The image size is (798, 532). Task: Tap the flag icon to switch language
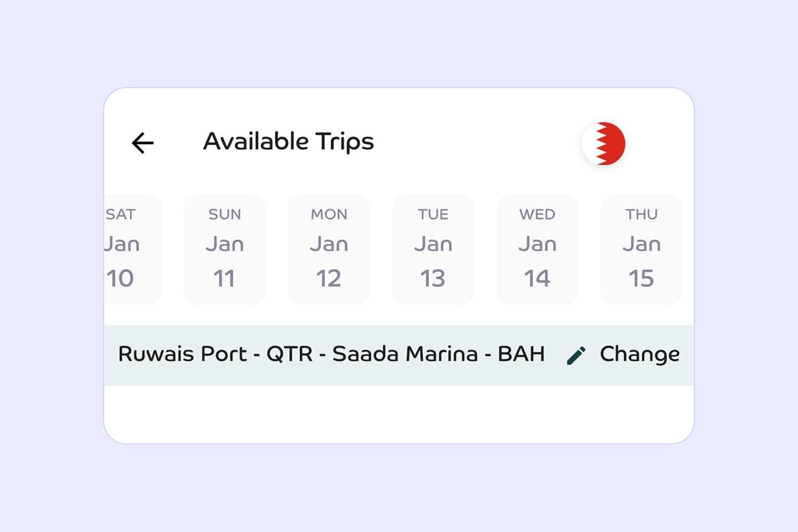pyautogui.click(x=604, y=143)
